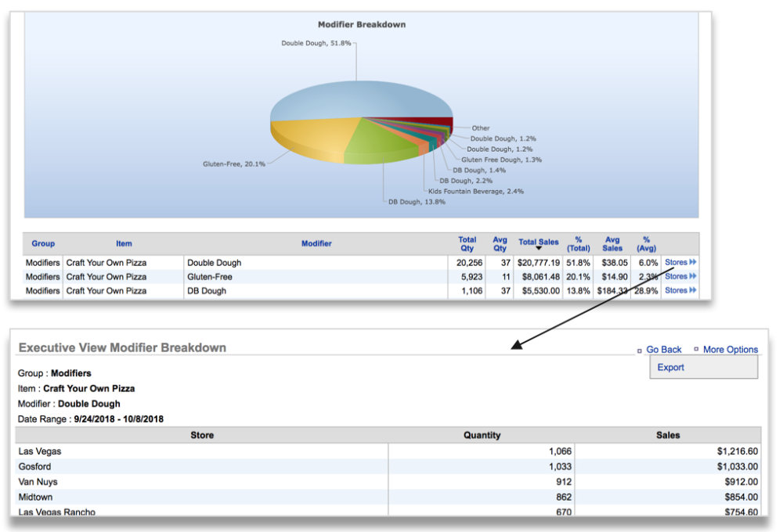Sort table by Modifier column header
The image size is (783, 532).
tap(316, 243)
